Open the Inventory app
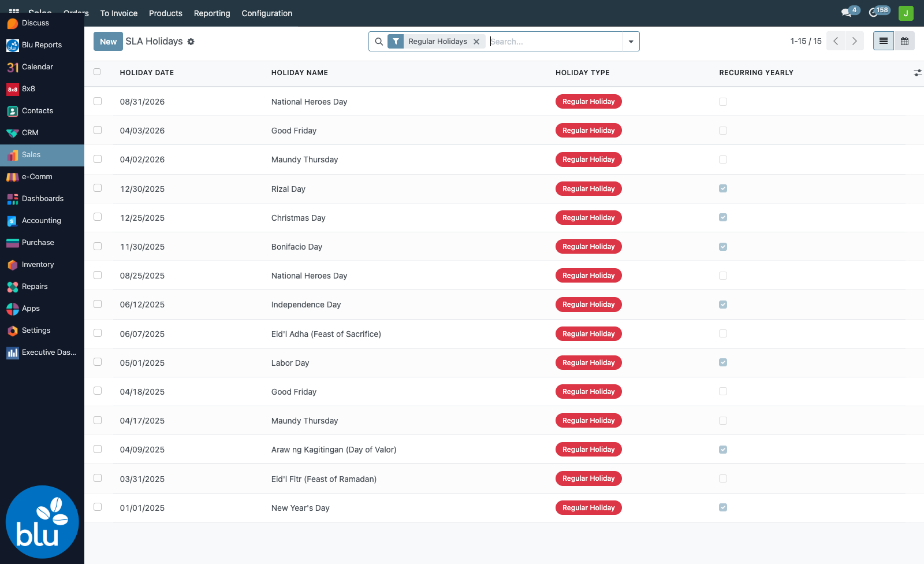The height and width of the screenshot is (564, 924). [42, 265]
